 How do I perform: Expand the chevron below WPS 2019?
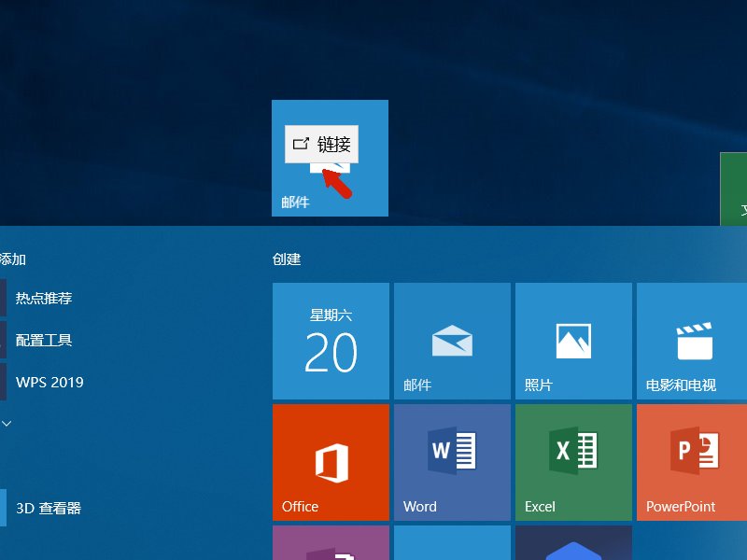[7, 423]
